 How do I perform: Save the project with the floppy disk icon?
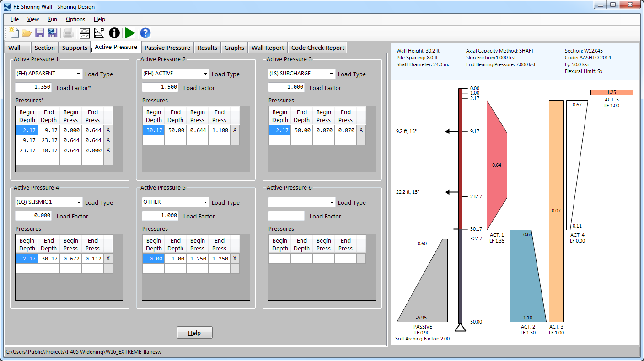coord(40,33)
